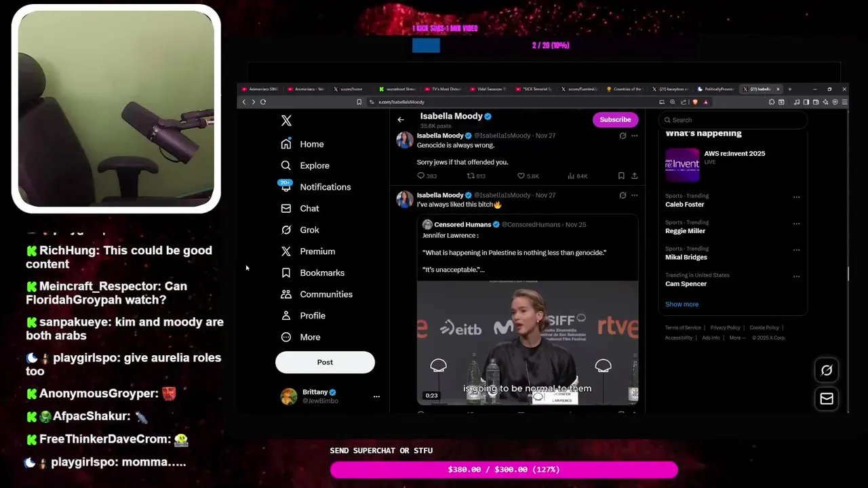Click the white Post button
The height and width of the screenshot is (488, 868).
tap(325, 362)
